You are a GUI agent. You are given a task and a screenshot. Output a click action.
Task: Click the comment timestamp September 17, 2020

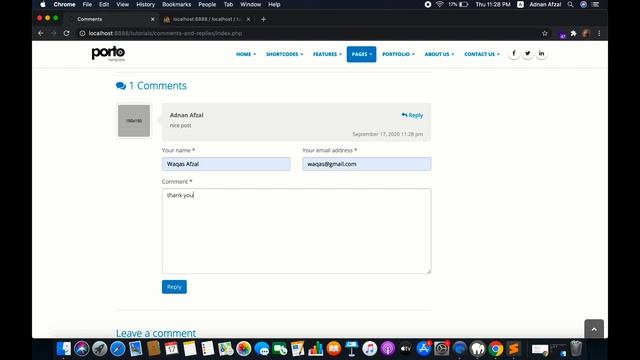pos(388,134)
